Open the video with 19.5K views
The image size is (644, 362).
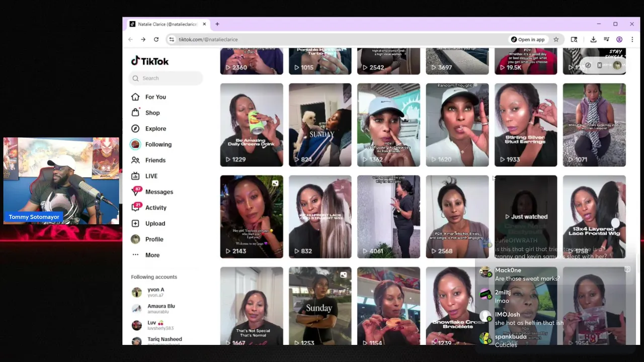tap(526, 61)
